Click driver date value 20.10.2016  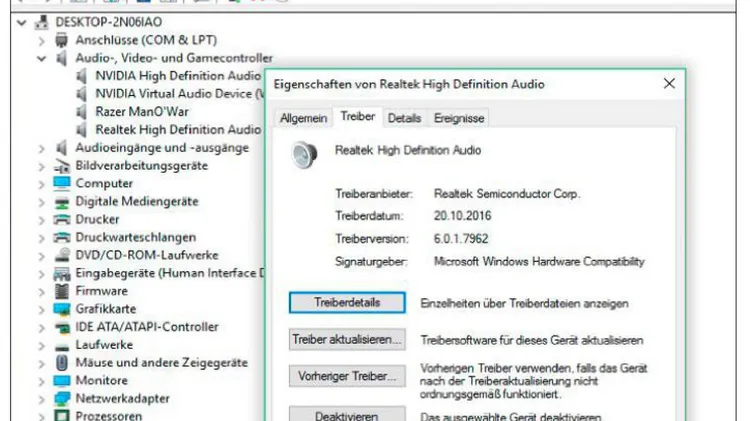click(x=463, y=216)
